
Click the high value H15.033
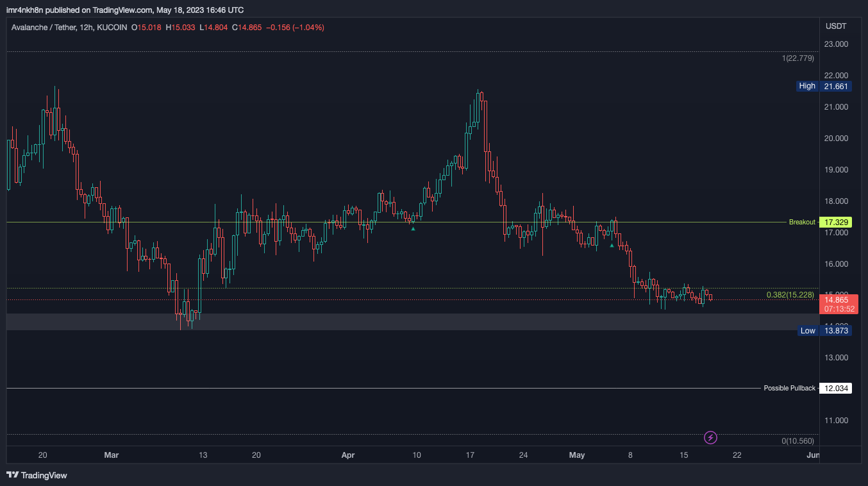coord(180,28)
